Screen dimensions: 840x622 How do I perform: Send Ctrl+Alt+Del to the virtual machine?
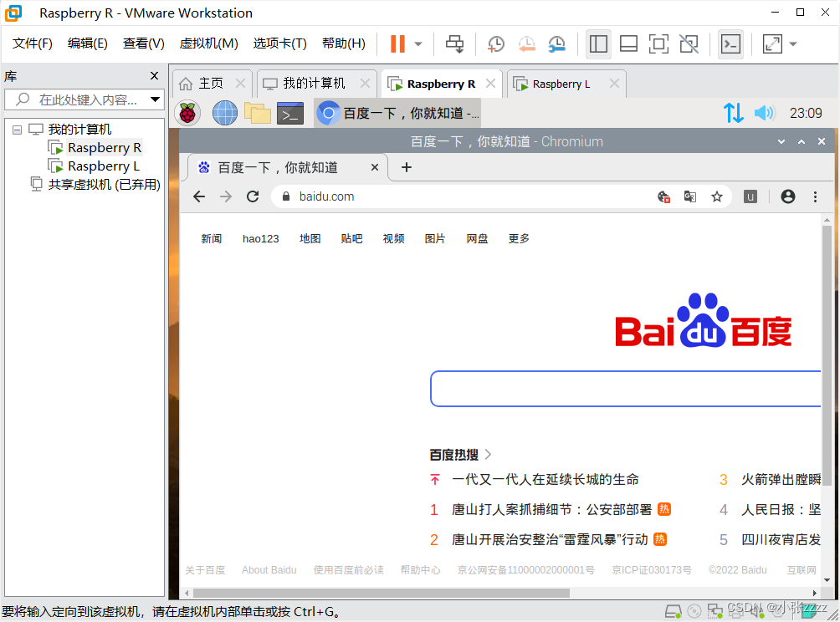[454, 43]
